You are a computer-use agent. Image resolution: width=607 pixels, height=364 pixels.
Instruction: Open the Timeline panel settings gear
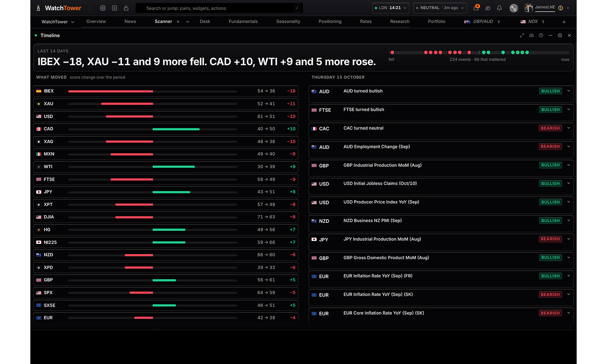(x=560, y=36)
